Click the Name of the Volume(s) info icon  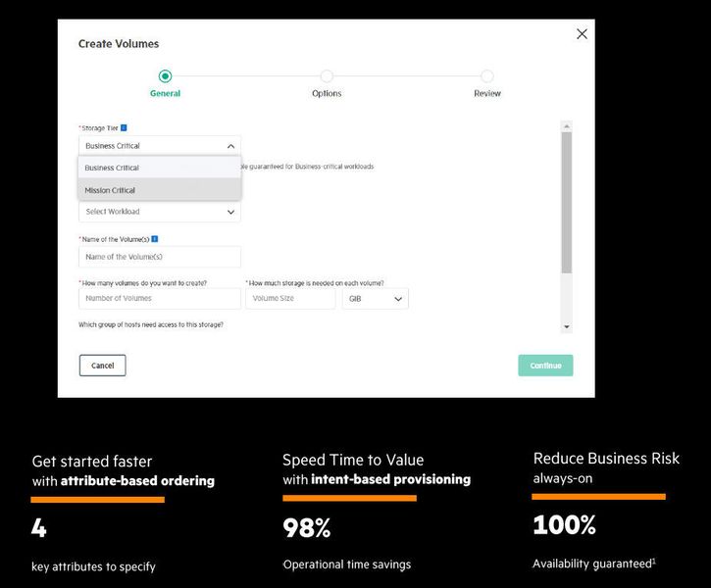point(155,239)
